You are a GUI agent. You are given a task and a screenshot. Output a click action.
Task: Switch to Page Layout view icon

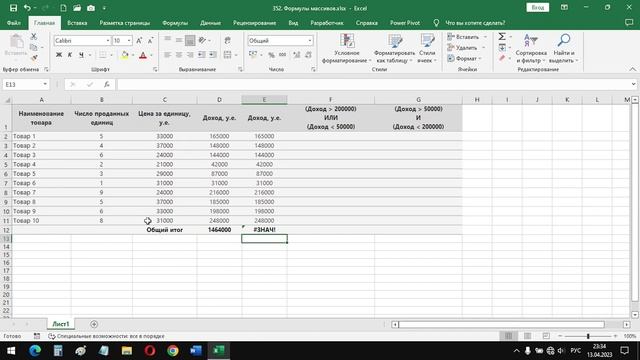coord(527,336)
